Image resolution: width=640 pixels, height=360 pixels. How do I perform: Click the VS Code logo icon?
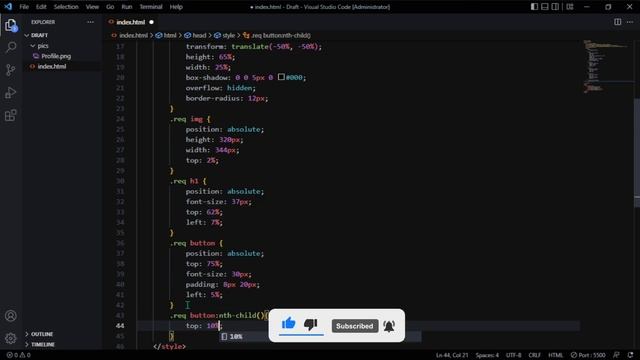[8, 7]
